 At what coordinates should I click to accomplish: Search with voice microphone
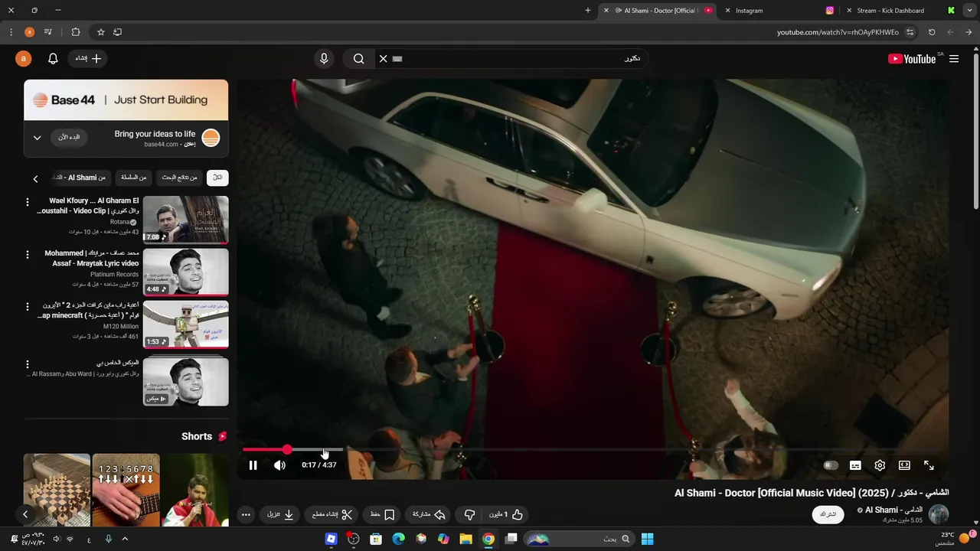(324, 59)
